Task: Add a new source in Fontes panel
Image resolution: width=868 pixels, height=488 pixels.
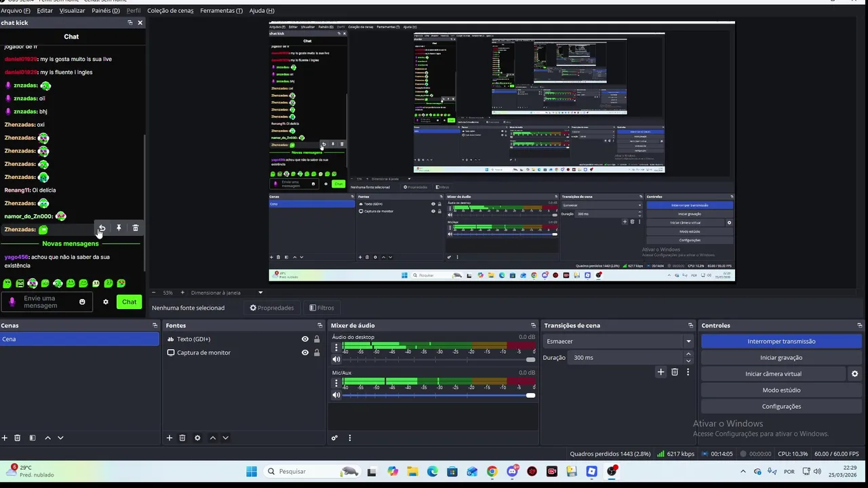Action: (170, 438)
